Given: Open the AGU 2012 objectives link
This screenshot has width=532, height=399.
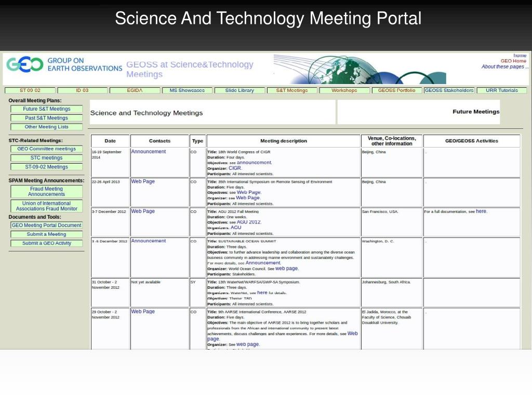Looking at the screenshot, I should [249, 222].
